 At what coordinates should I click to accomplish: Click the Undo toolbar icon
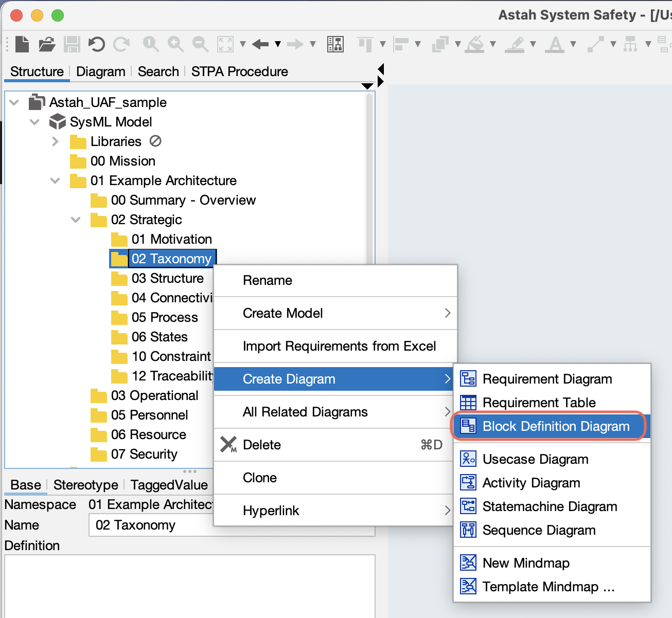(x=96, y=44)
